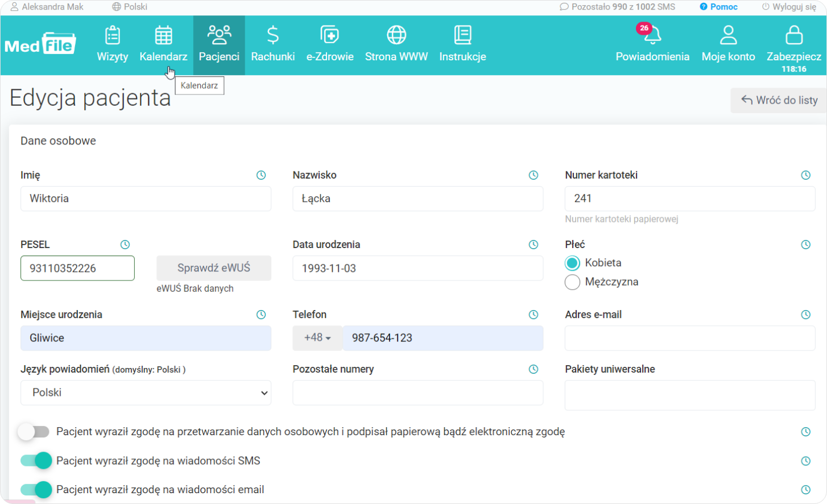Show history clock for Data urodzenia
The height and width of the screenshot is (504, 827).
[534, 245]
